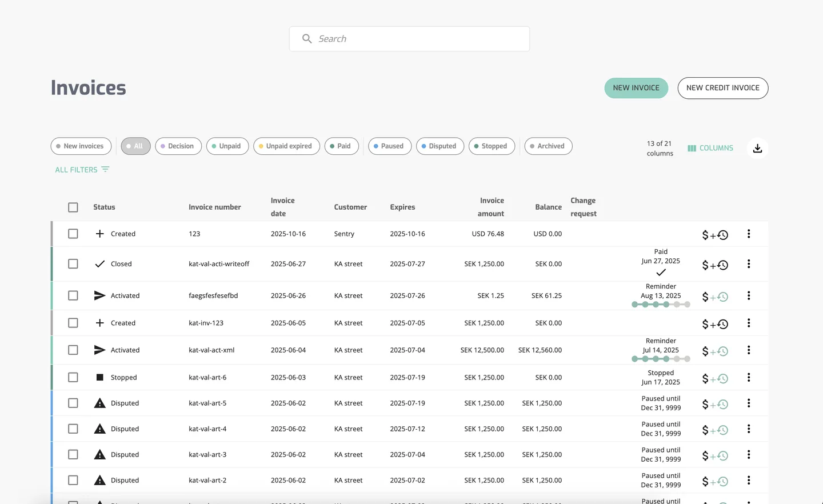Click payment action icon for kat-val-acti-writeoff
This screenshot has width=823, height=504.
click(715, 265)
